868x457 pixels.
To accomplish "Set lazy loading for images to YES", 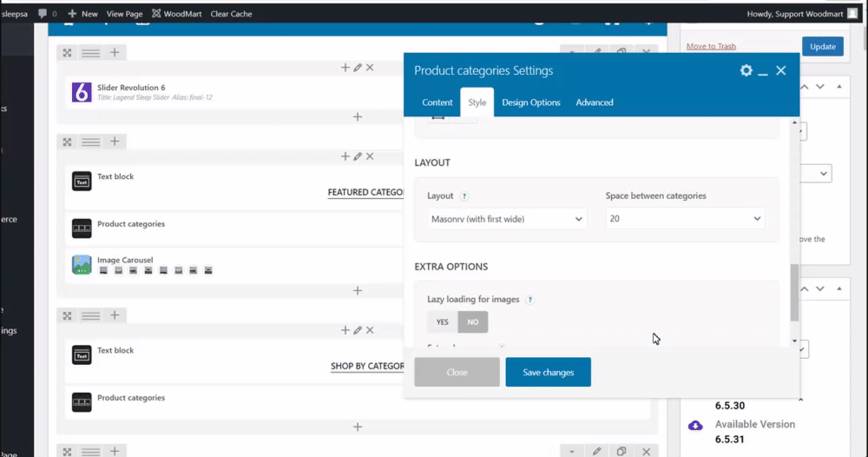I will (443, 321).
